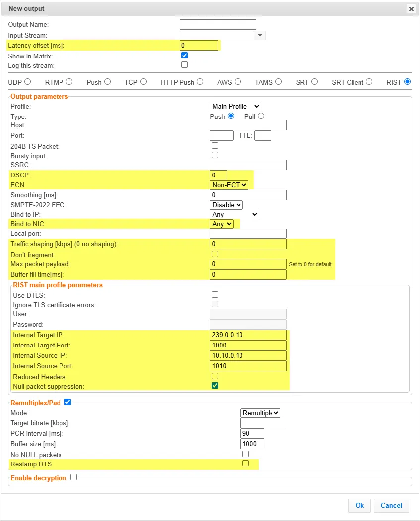Switch output type to AWS

point(238,82)
